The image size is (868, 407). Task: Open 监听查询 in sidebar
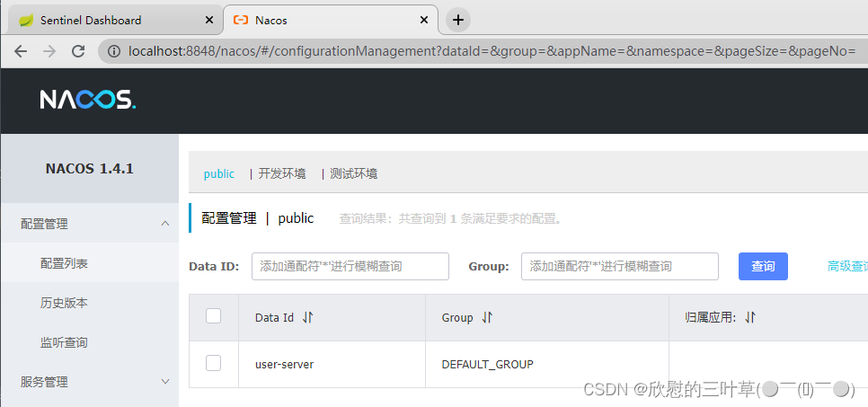(64, 343)
